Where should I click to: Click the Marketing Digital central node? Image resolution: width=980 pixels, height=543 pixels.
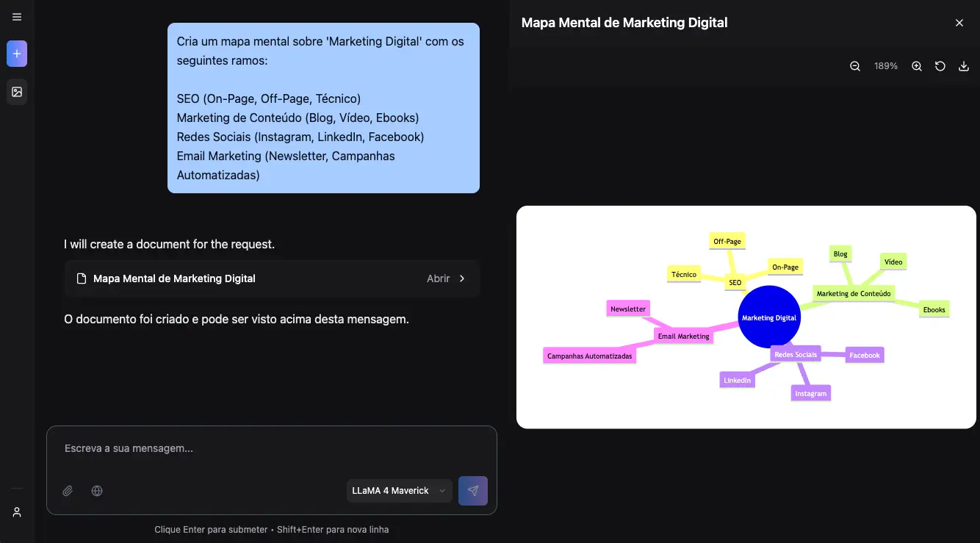[769, 317]
